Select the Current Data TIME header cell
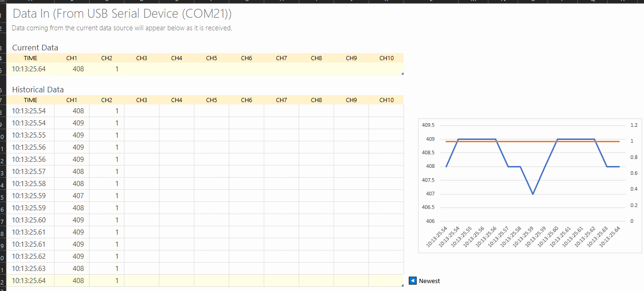Image resolution: width=644 pixels, height=291 pixels. point(30,58)
